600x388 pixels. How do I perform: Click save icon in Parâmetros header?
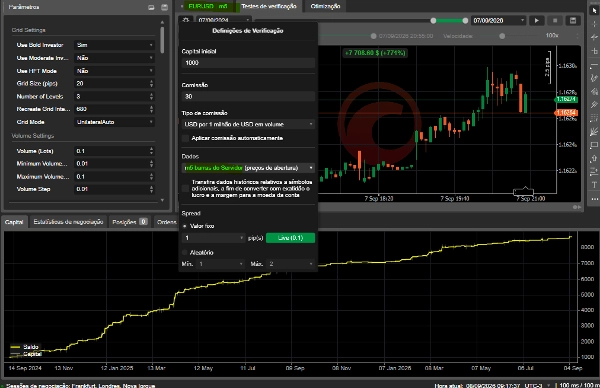(165, 7)
